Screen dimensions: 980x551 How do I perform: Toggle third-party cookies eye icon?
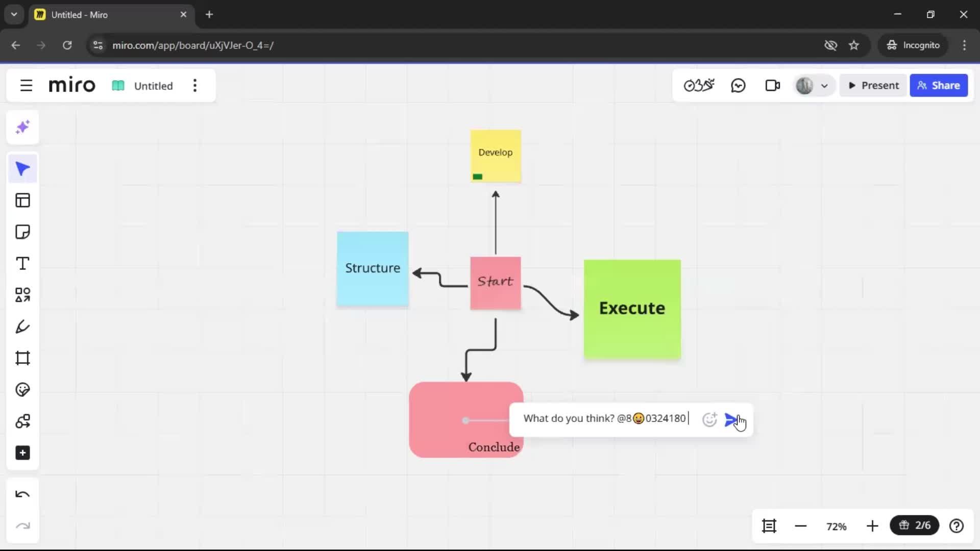[x=830, y=45]
